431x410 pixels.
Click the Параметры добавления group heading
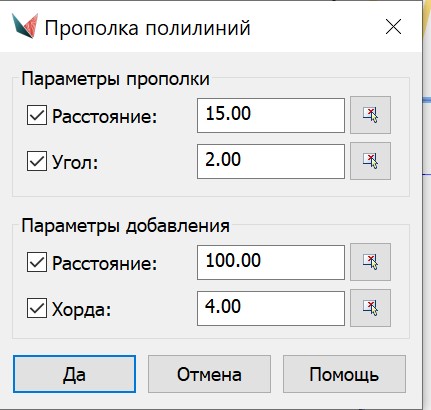click(x=125, y=226)
